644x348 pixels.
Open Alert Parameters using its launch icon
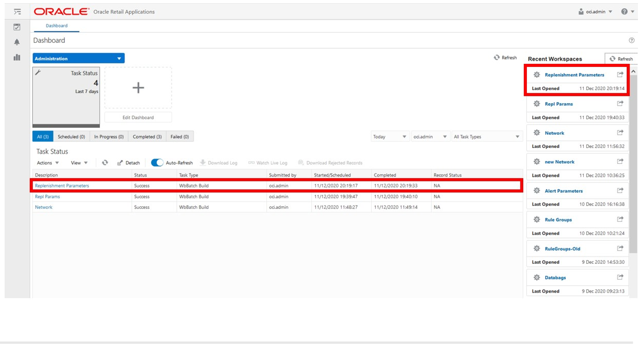click(620, 191)
